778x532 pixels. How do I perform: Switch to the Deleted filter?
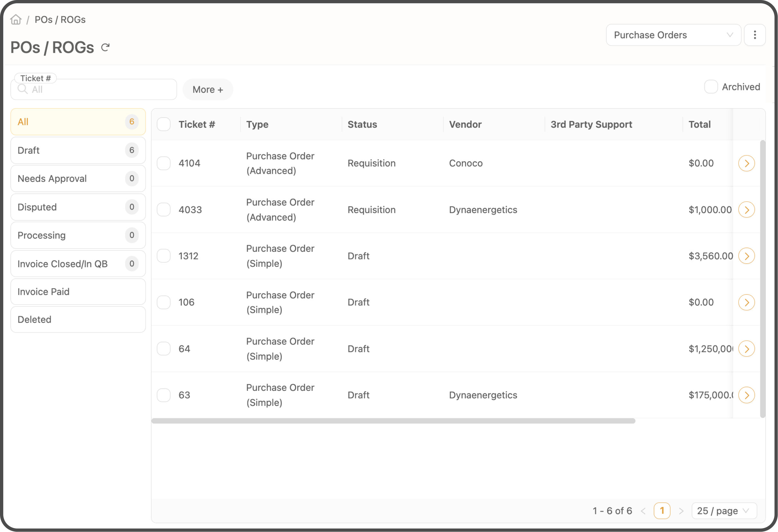[78, 319]
